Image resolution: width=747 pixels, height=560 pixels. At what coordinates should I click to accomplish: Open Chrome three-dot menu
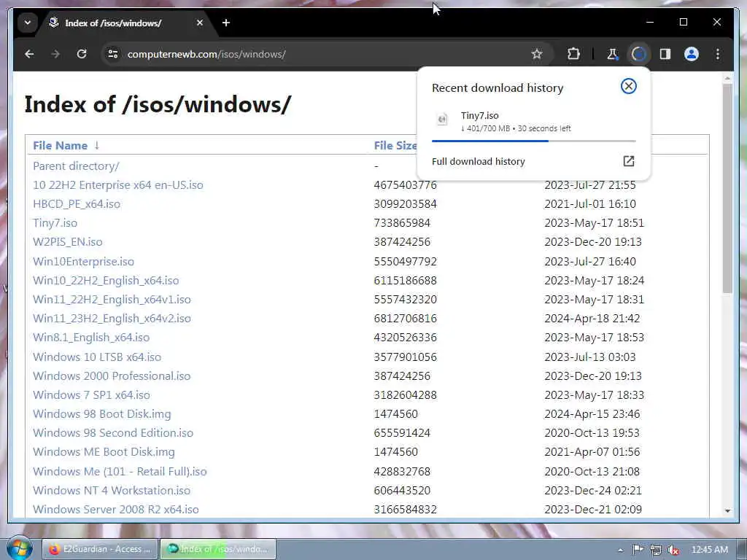[x=718, y=54]
